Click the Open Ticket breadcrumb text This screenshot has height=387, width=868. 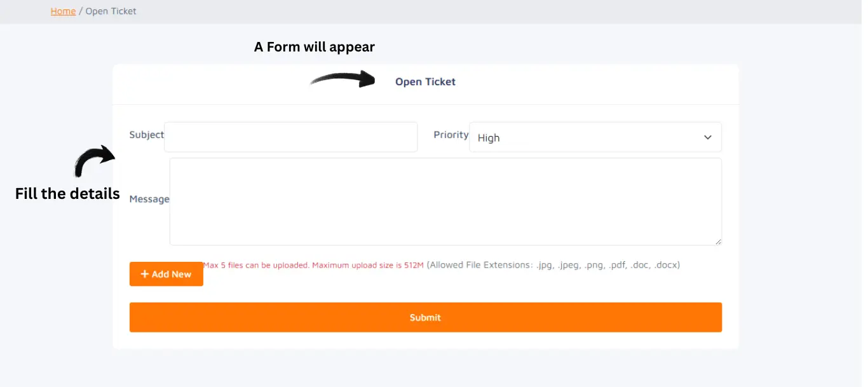111,11
